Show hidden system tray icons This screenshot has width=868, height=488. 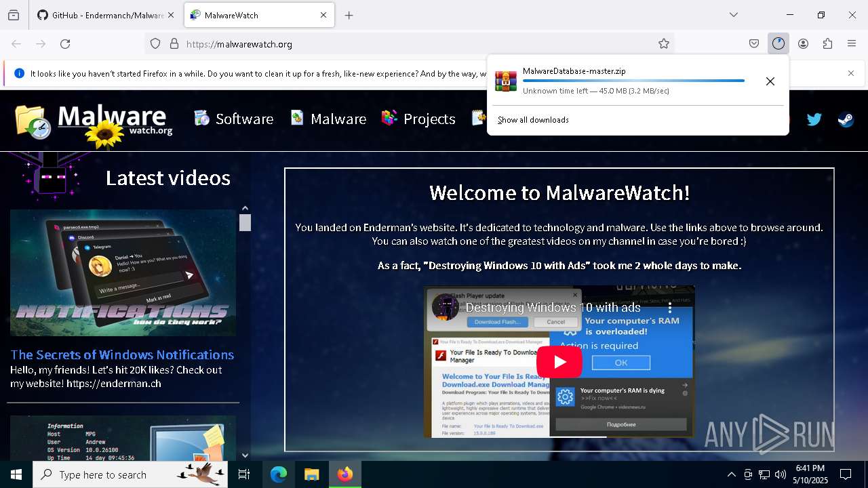(x=731, y=474)
